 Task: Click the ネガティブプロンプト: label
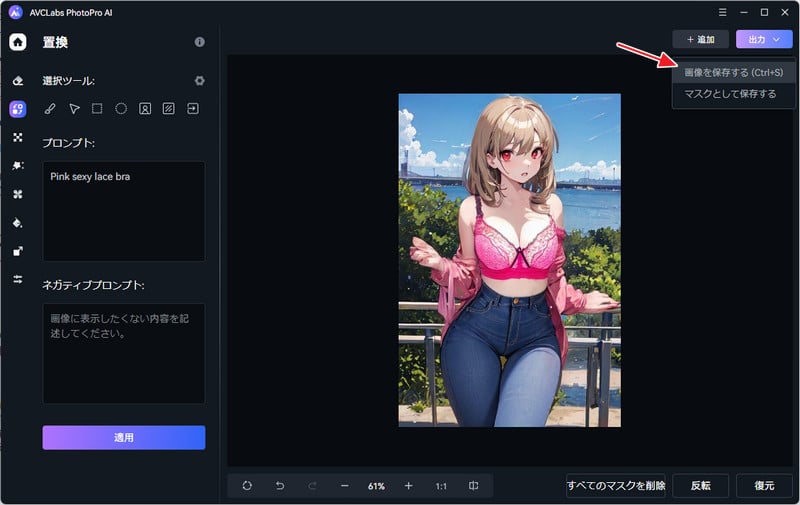[93, 285]
